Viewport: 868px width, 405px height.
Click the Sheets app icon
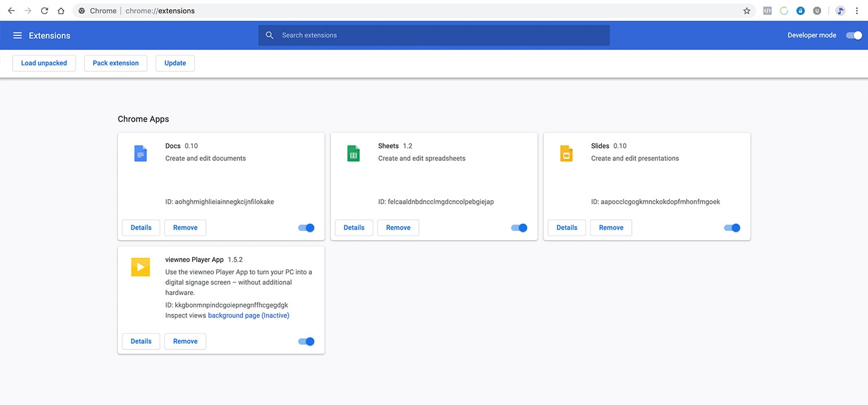click(354, 153)
